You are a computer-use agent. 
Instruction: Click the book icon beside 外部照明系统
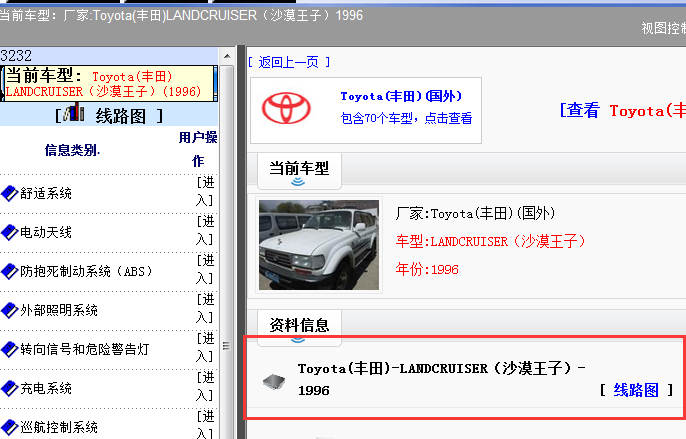(9, 310)
